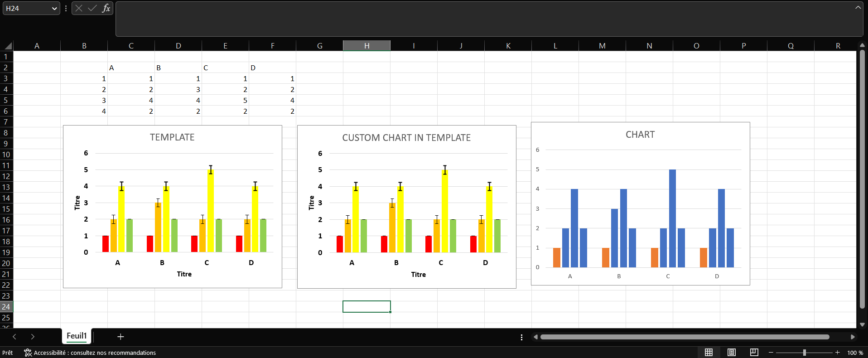868x358 pixels.
Task: Click cell E5 containing value 5
Action: point(225,100)
